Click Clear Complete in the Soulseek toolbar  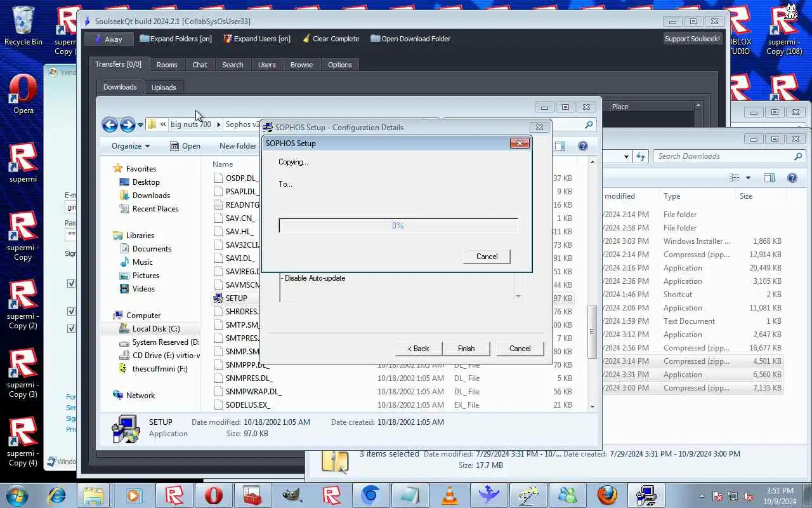tap(331, 39)
